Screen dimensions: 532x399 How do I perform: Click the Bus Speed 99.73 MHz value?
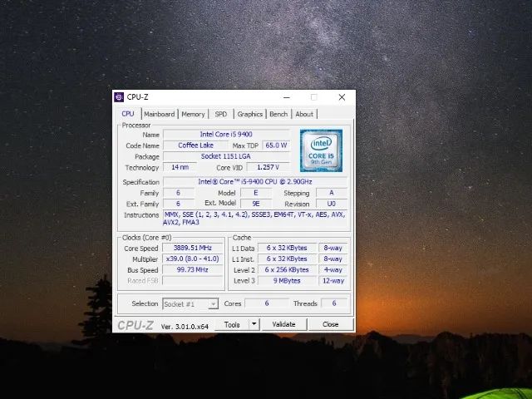(x=192, y=269)
